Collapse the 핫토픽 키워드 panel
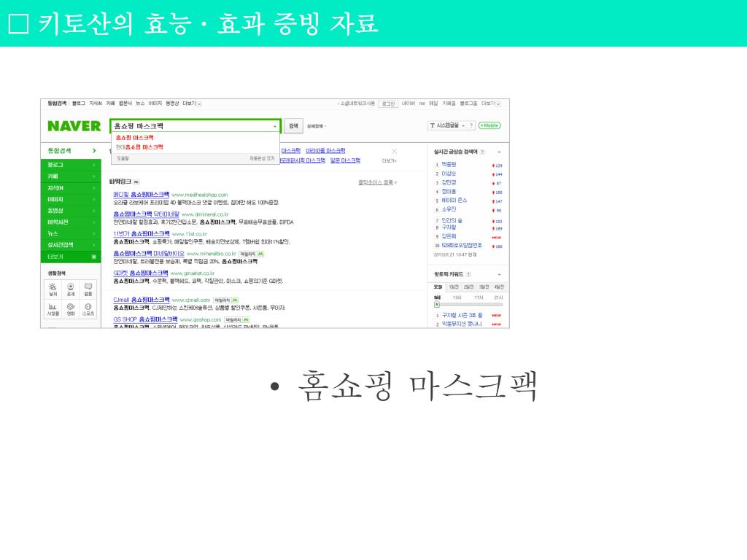Image resolution: width=747 pixels, height=560 pixels. pyautogui.click(x=499, y=274)
